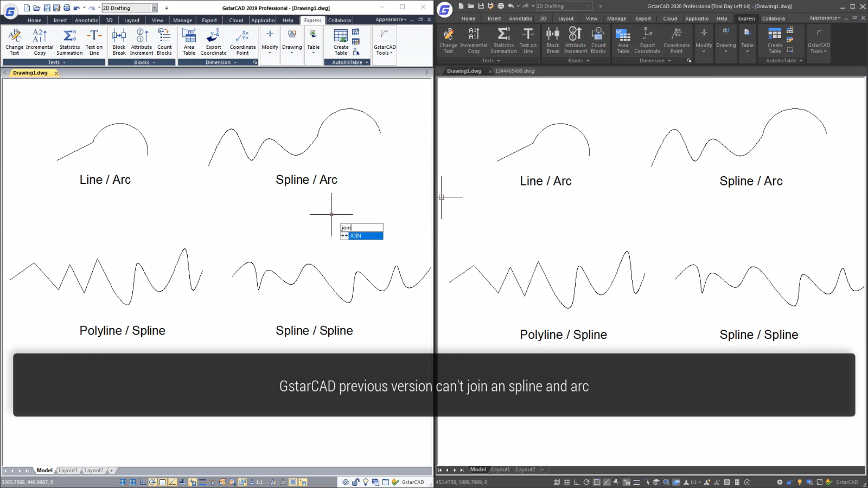Click the join command input box
Viewport: 868px width, 488px height.
point(362,228)
